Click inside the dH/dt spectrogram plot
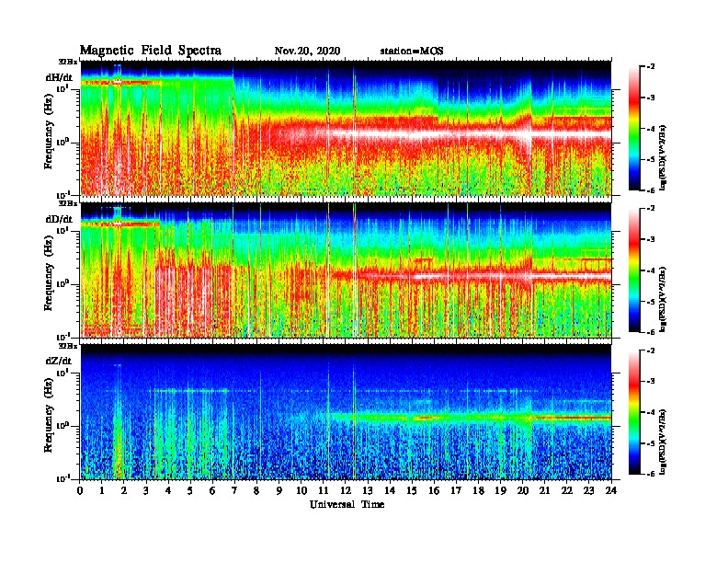Screen dimensions: 728x563 [346, 128]
